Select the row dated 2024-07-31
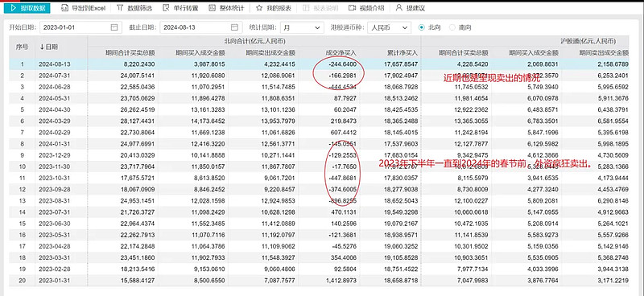Screen dimensions: 644x296 tap(319, 76)
